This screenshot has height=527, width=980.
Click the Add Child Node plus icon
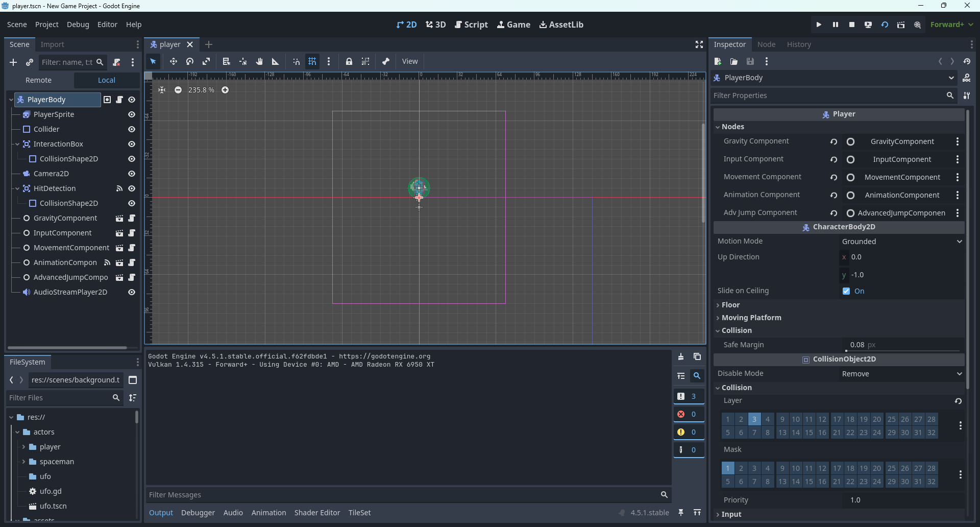coord(13,62)
